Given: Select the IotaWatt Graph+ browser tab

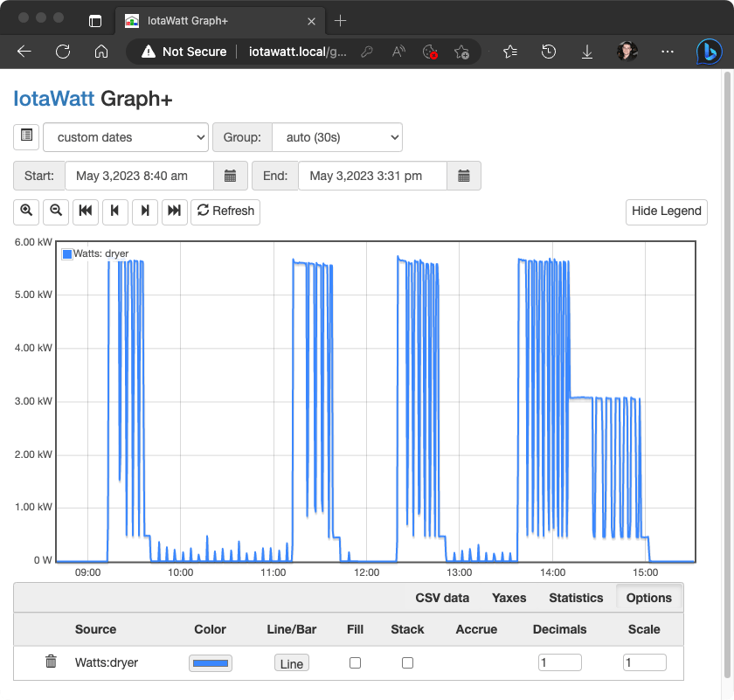Looking at the screenshot, I should [220, 21].
